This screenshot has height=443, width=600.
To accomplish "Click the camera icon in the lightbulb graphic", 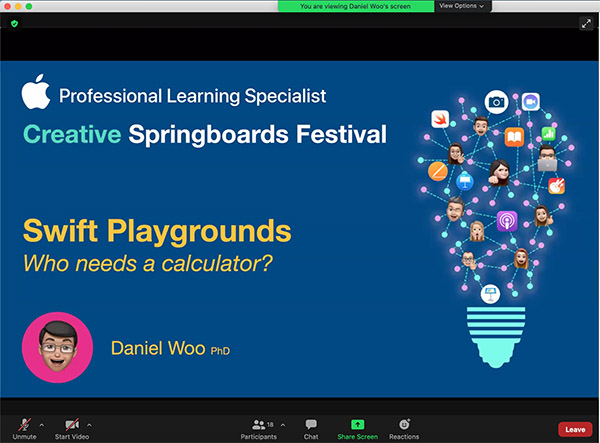I will tap(496, 102).
